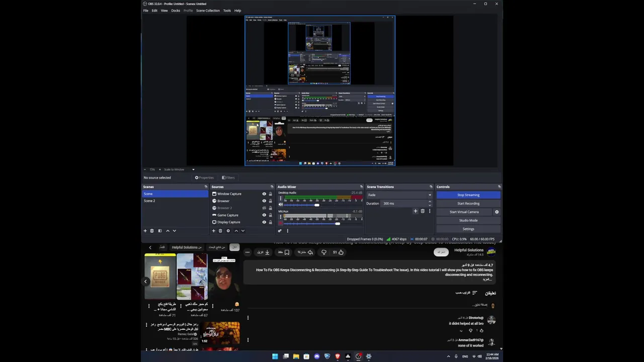
Task: Open scene filters icon in Scenes toolbar
Action: click(160, 231)
